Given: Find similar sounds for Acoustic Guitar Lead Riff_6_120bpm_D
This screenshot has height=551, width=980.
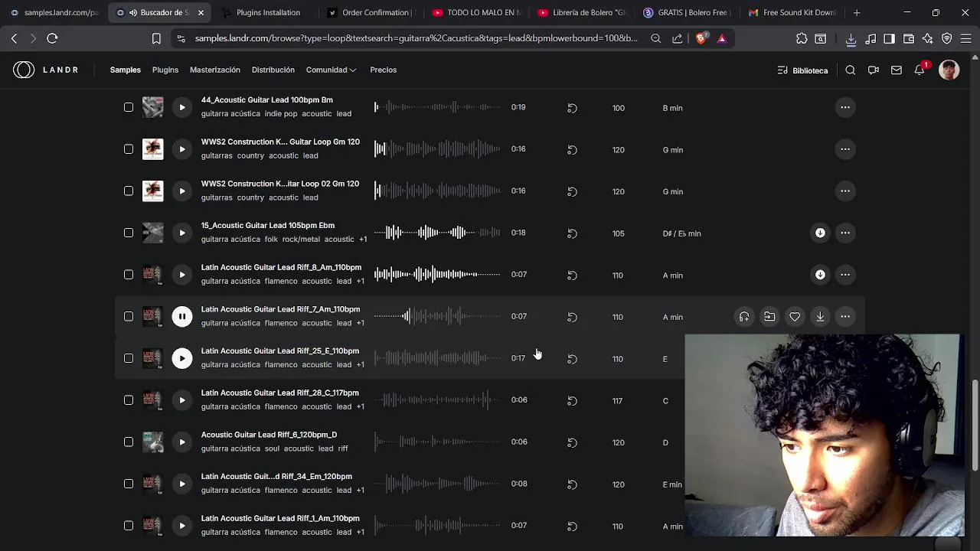Looking at the screenshot, I should coord(572,442).
